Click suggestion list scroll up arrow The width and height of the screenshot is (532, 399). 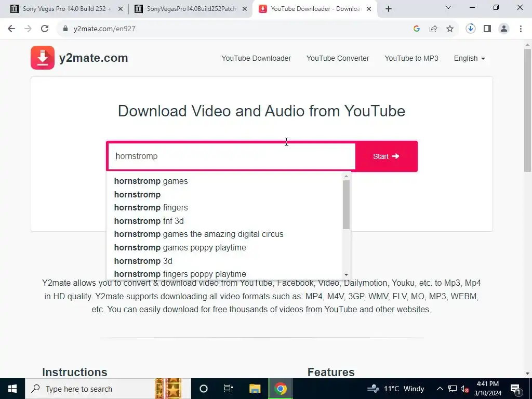[x=346, y=177]
